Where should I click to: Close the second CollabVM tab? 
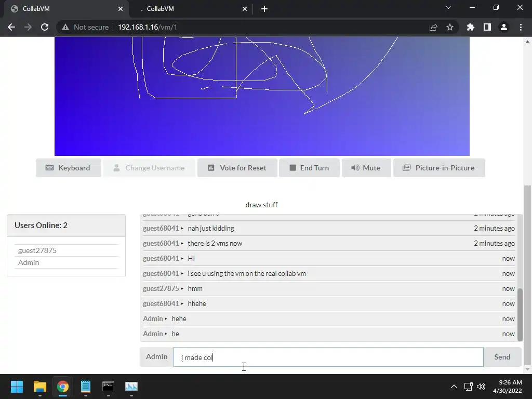click(x=245, y=9)
